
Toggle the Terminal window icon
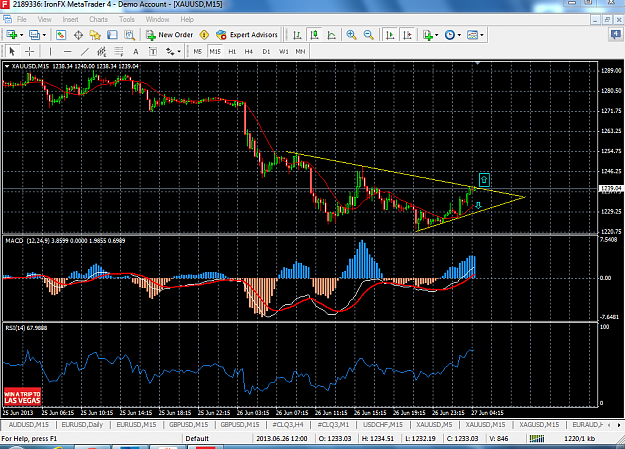[x=112, y=35]
